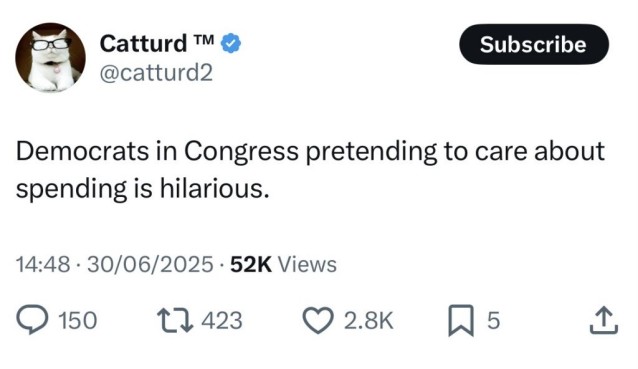The width and height of the screenshot is (638, 369).
Task: Click the 30/06/2025 date
Action: (x=150, y=264)
